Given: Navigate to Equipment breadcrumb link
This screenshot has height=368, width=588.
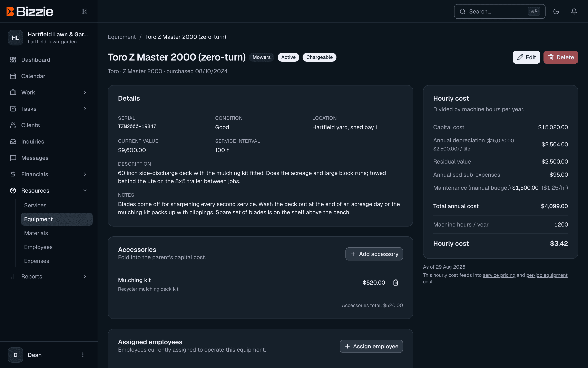Looking at the screenshot, I should [122, 37].
